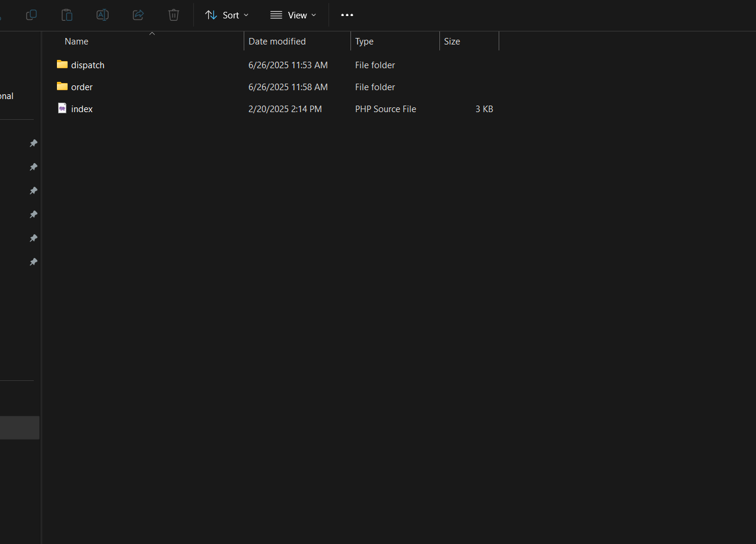Sort files by the Name column header

[x=76, y=42]
